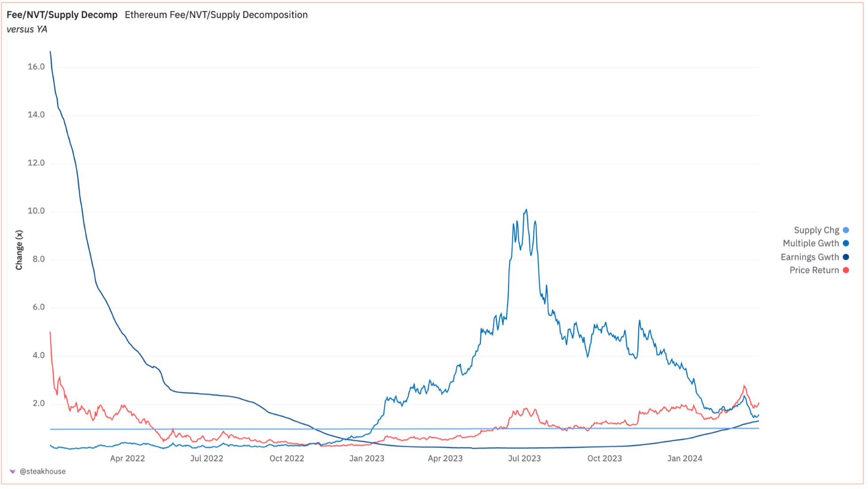Click the 2.0 y-axis label
This screenshot has width=868, height=489.
click(38, 403)
